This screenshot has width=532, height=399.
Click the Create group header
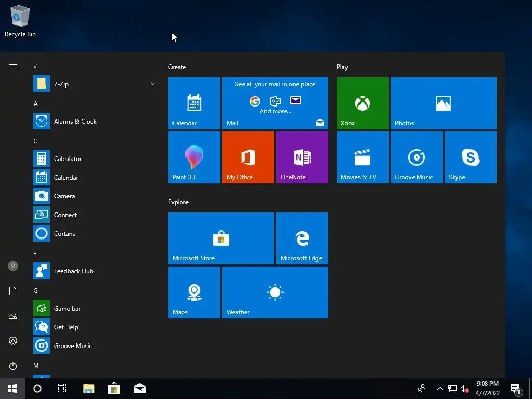(x=177, y=67)
